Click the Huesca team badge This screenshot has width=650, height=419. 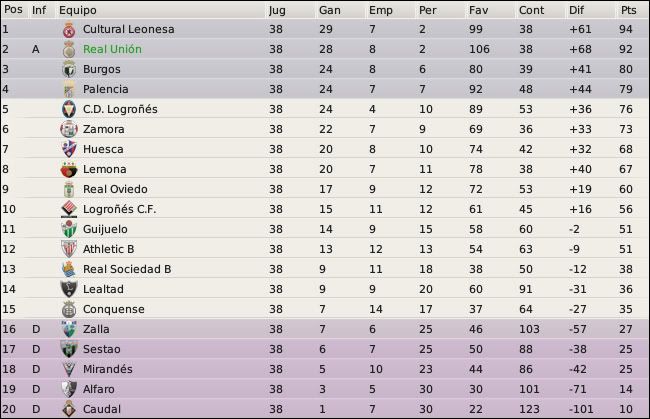click(x=69, y=149)
